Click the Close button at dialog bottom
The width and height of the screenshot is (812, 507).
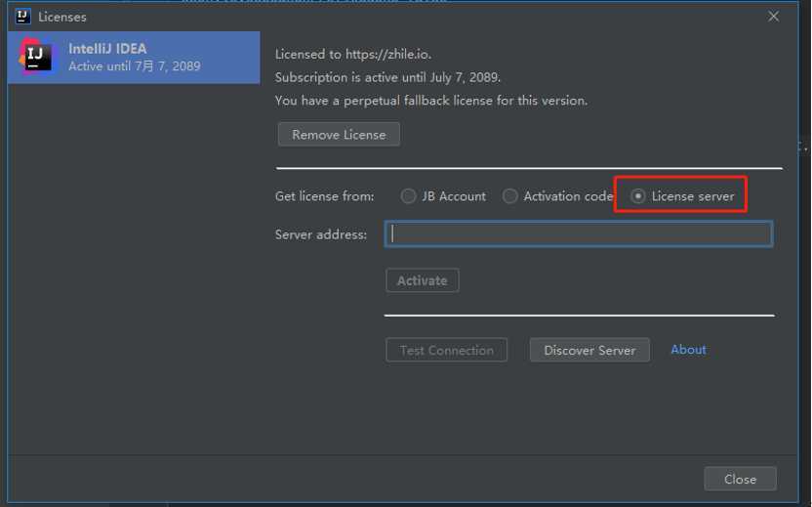740,479
